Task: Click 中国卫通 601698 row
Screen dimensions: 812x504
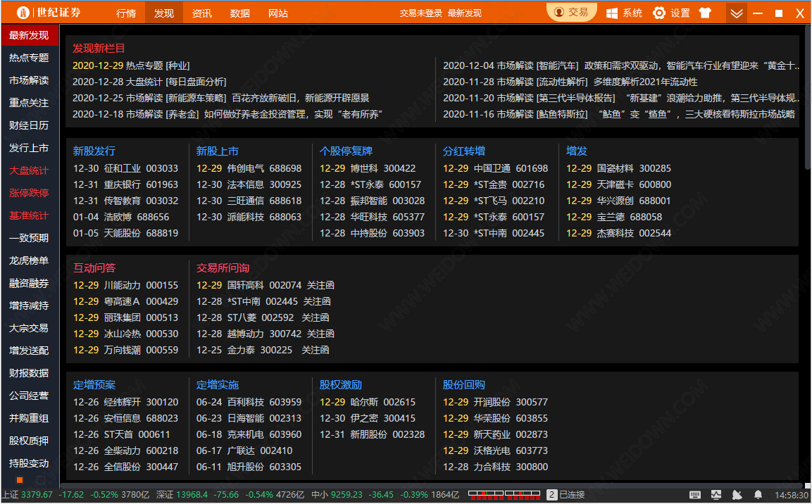Action: click(x=495, y=169)
